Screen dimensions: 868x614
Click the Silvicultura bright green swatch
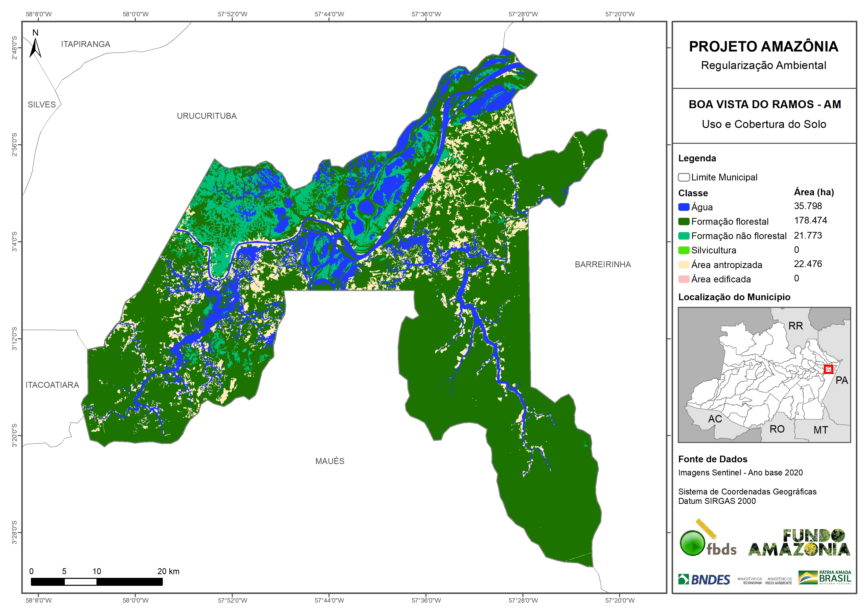point(683,250)
